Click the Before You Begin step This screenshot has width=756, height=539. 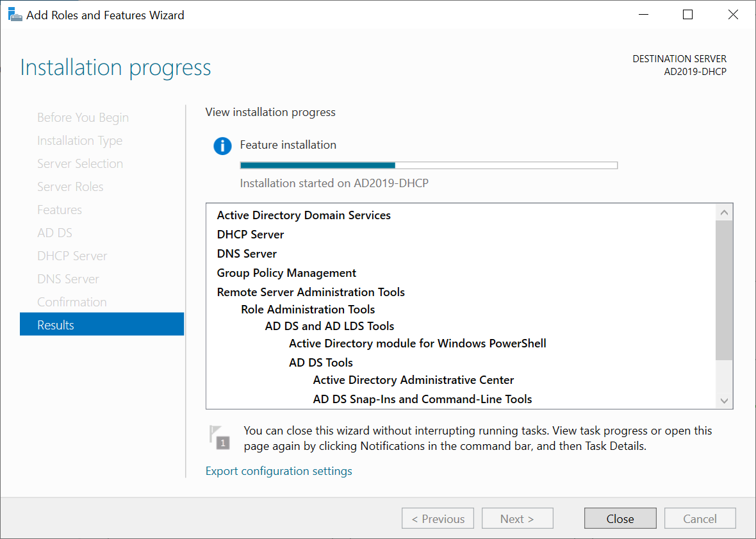(x=83, y=117)
